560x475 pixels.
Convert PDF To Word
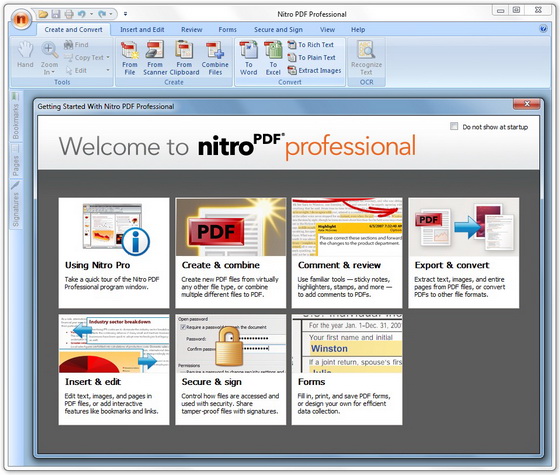coord(249,58)
